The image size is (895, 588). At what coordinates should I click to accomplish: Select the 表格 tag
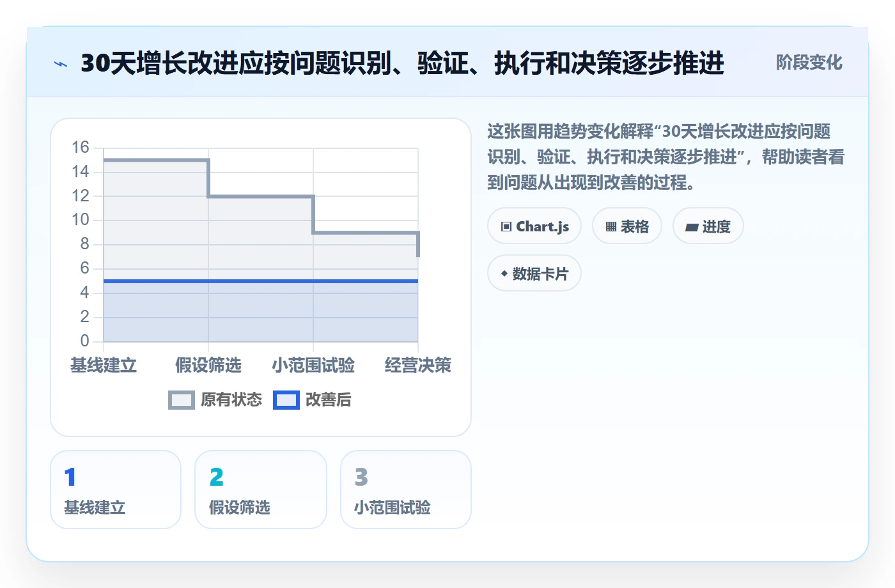(x=627, y=226)
